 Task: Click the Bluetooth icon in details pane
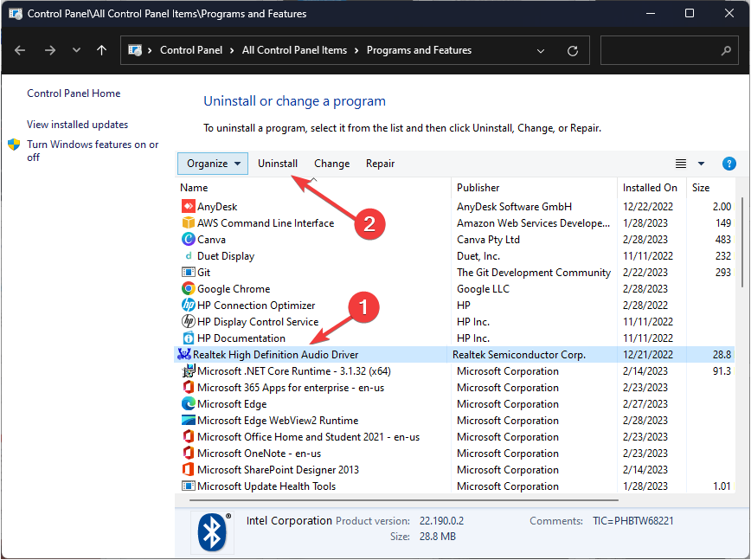point(212,532)
